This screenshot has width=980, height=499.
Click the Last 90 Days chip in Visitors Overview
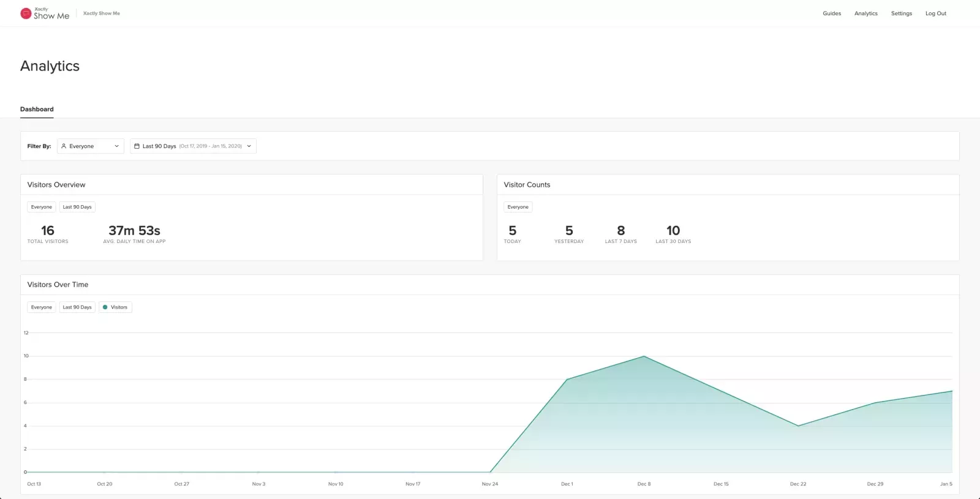pyautogui.click(x=77, y=207)
